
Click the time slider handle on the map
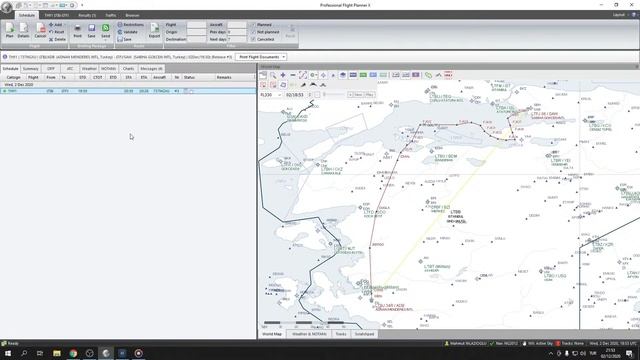(x=324, y=95)
